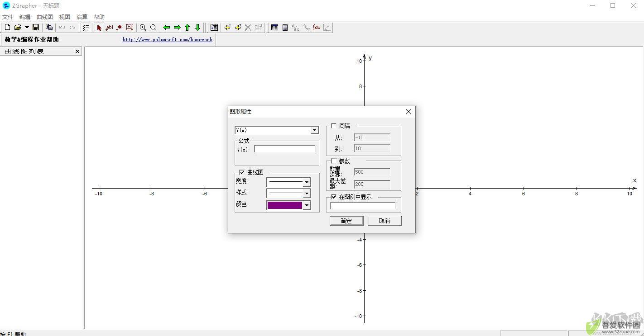Screen dimensions: 644x336
Task: Move the view with the green right arrow
Action: [x=177, y=28]
